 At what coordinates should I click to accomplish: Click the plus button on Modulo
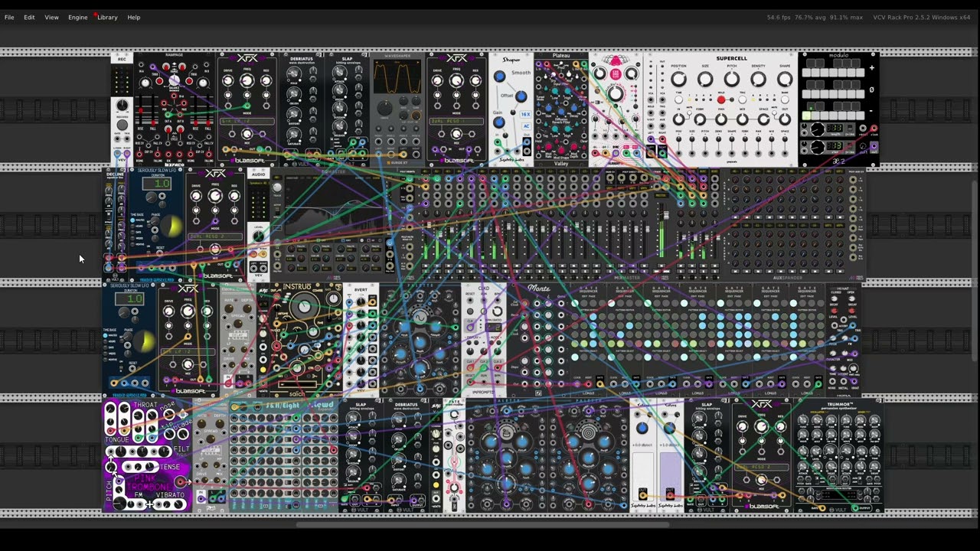871,68
